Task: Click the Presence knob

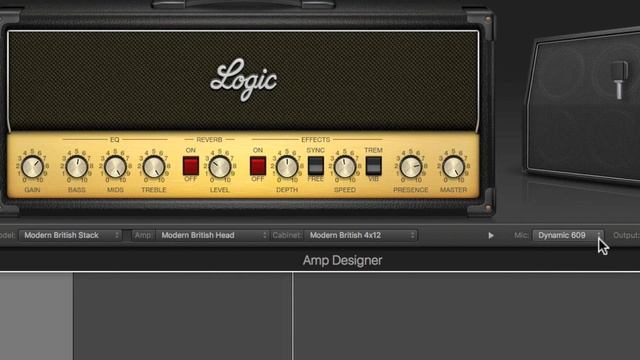Action: tap(411, 167)
